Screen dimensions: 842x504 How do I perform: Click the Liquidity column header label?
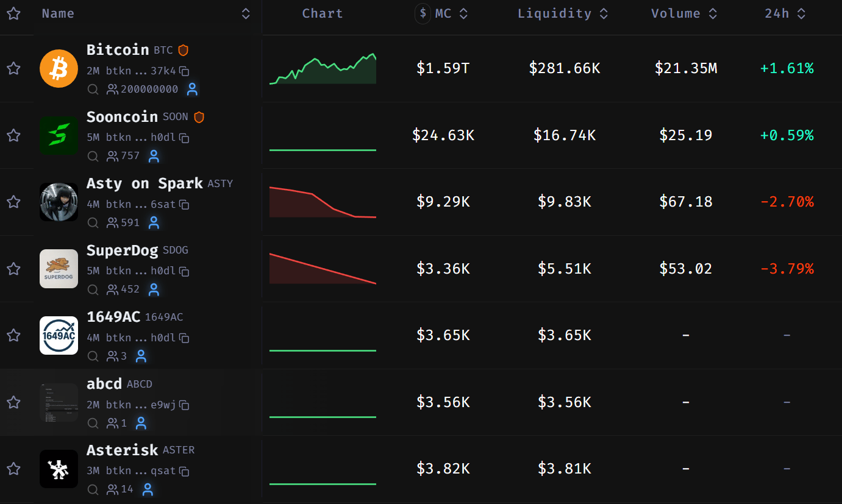[x=554, y=13]
